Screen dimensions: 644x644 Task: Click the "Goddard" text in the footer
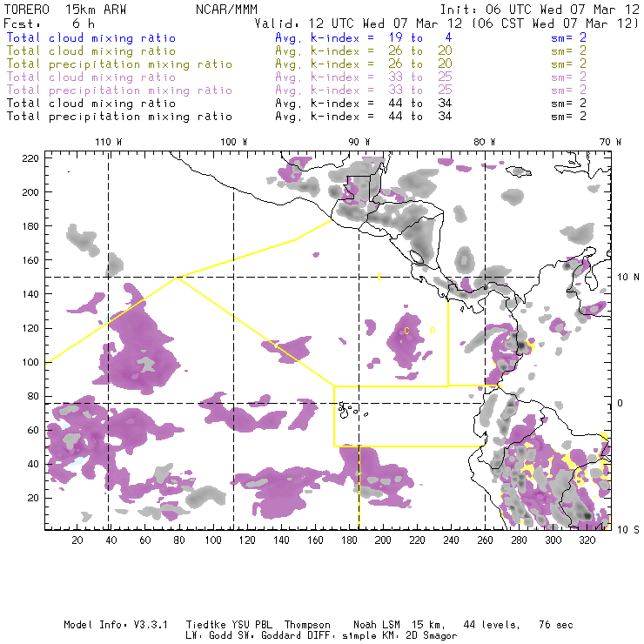281,636
